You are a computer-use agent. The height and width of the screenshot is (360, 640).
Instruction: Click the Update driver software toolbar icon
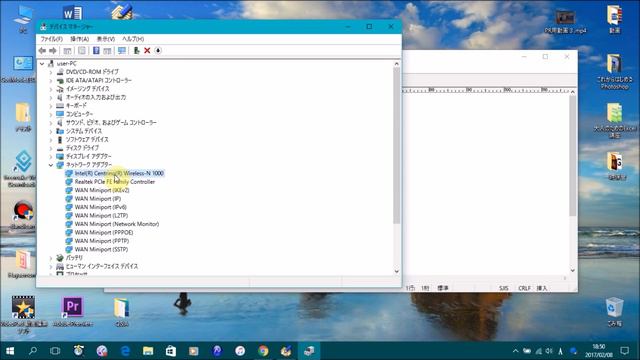136,51
